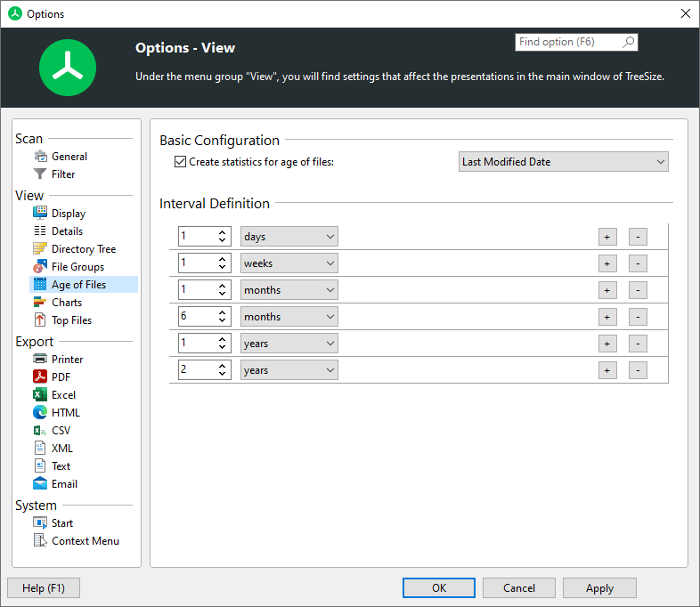Expand the days unit dropdown
The image size is (700, 607).
point(289,237)
